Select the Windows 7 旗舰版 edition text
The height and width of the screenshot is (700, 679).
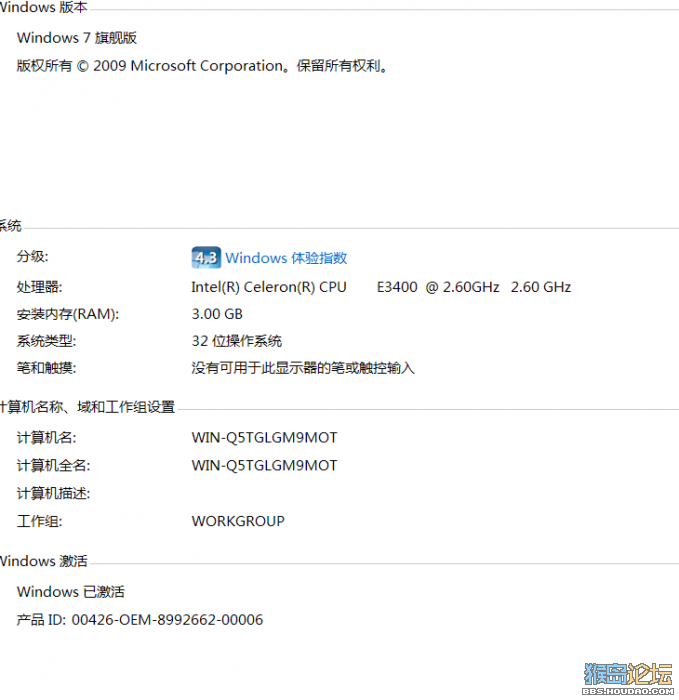click(77, 38)
